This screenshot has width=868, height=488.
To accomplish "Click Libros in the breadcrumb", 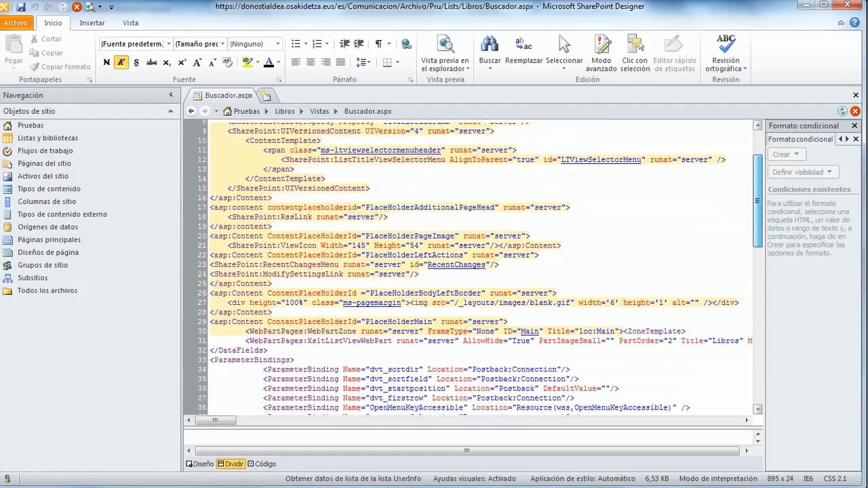I will [x=285, y=111].
